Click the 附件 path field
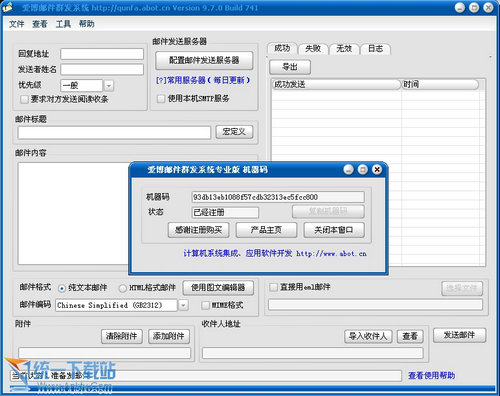Screen dimensions: 500x396 pyautogui.click(x=105, y=353)
